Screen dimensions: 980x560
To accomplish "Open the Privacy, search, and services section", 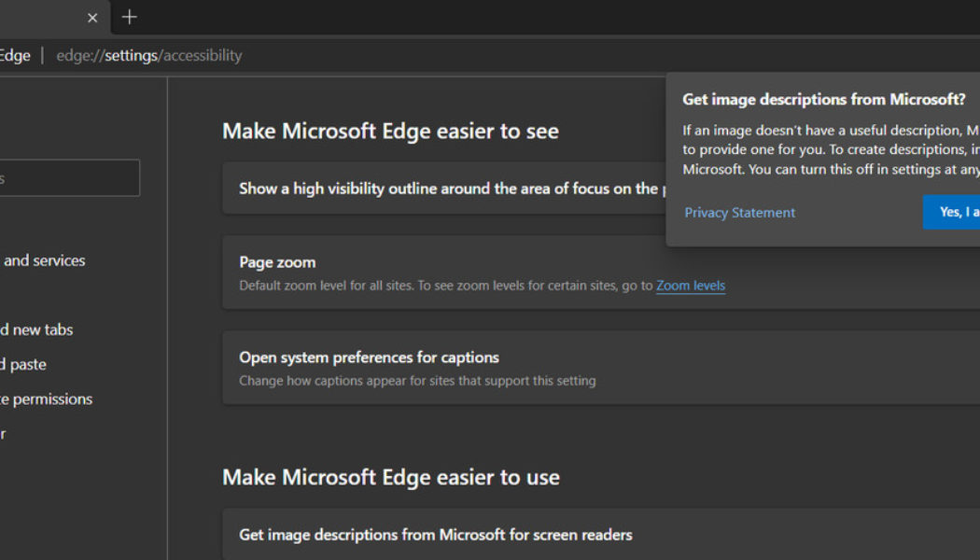I will (x=43, y=260).
